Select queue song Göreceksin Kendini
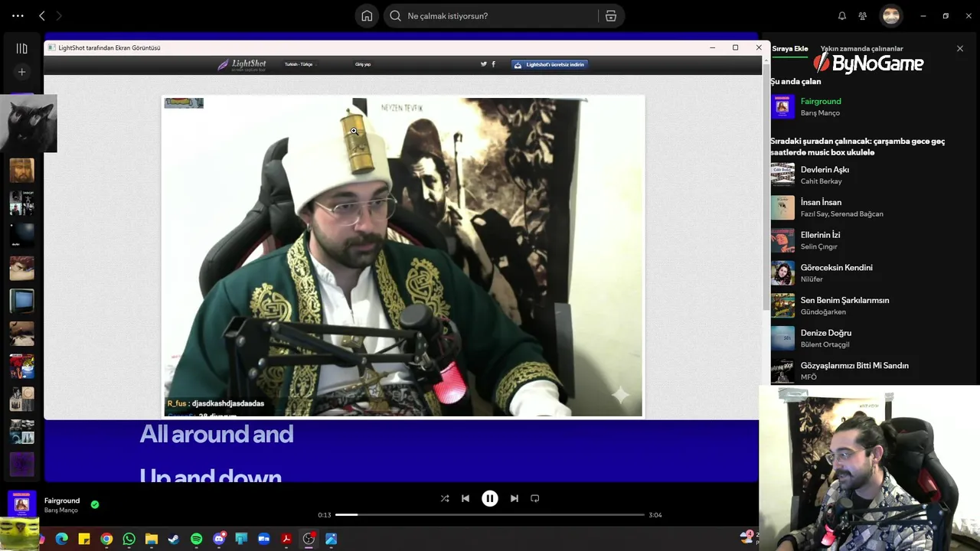The width and height of the screenshot is (980, 551). 836,267
